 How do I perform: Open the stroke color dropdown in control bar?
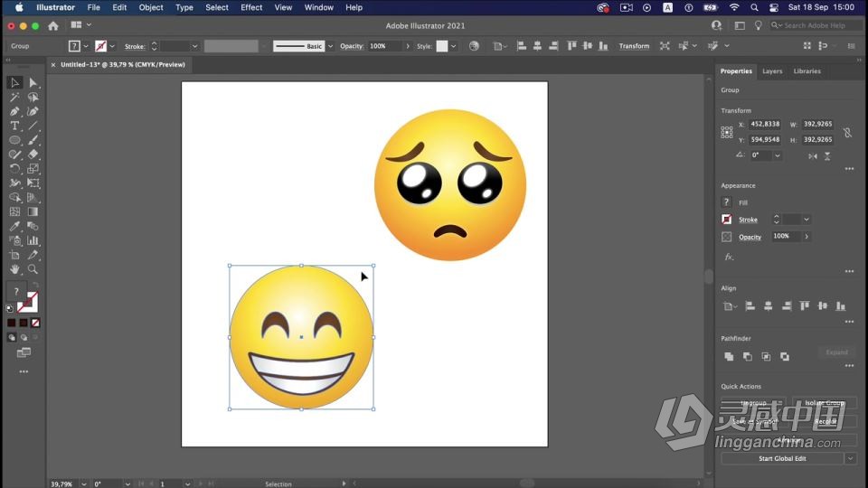coord(112,46)
